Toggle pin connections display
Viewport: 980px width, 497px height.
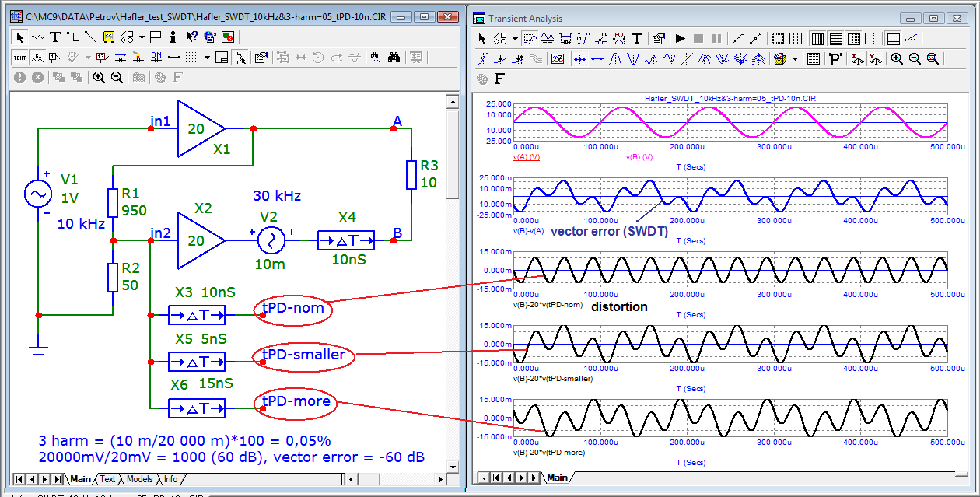[174, 58]
